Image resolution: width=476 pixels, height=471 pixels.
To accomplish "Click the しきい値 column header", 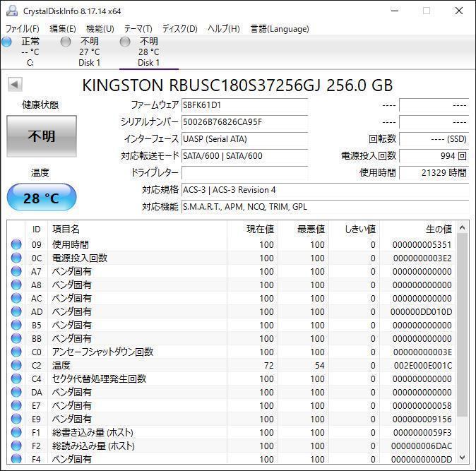I will [354, 229].
